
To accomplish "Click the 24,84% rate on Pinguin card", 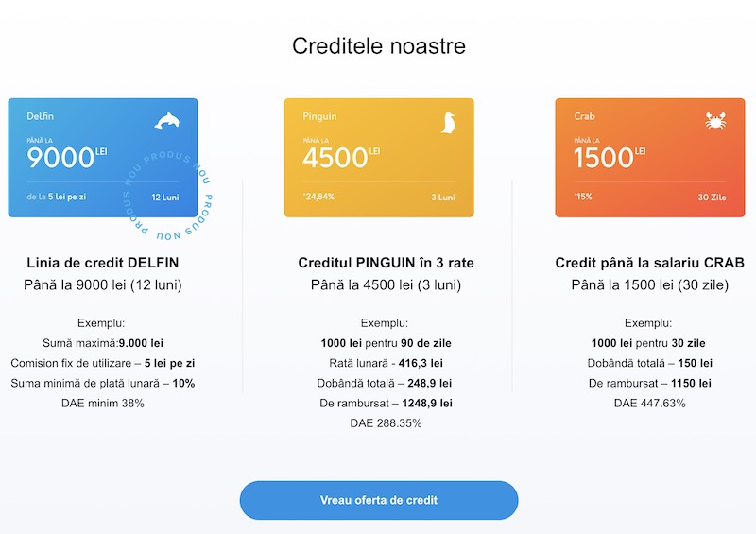I will (x=318, y=197).
